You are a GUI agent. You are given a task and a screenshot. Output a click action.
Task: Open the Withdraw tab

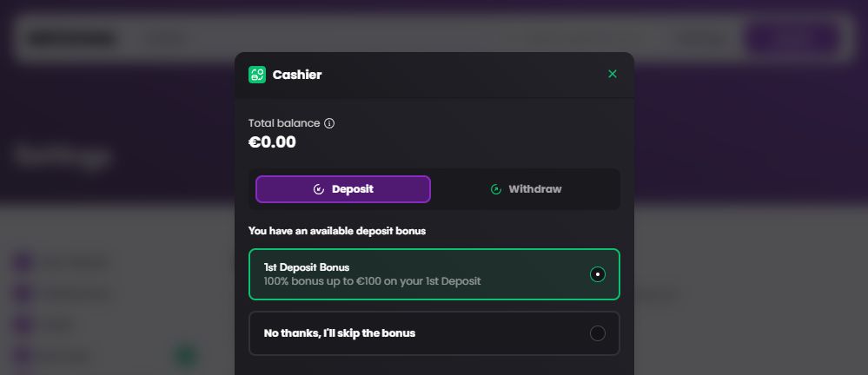[x=527, y=189]
